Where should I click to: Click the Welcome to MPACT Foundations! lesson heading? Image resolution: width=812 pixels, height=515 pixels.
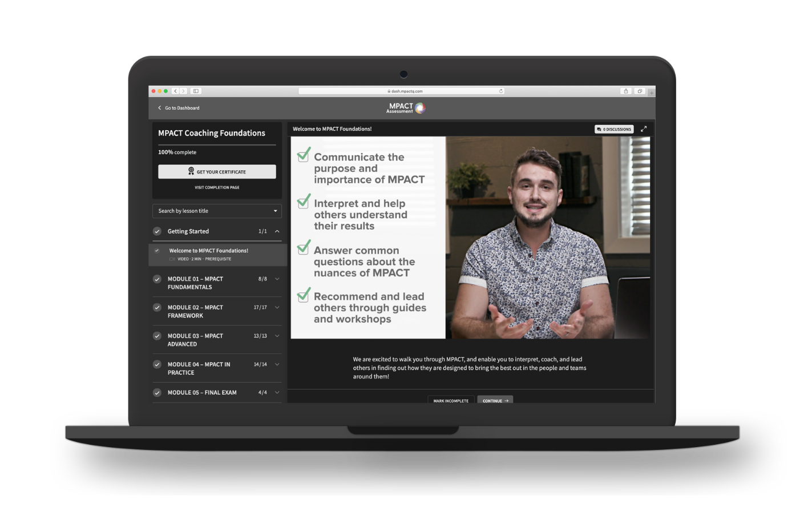(x=332, y=129)
